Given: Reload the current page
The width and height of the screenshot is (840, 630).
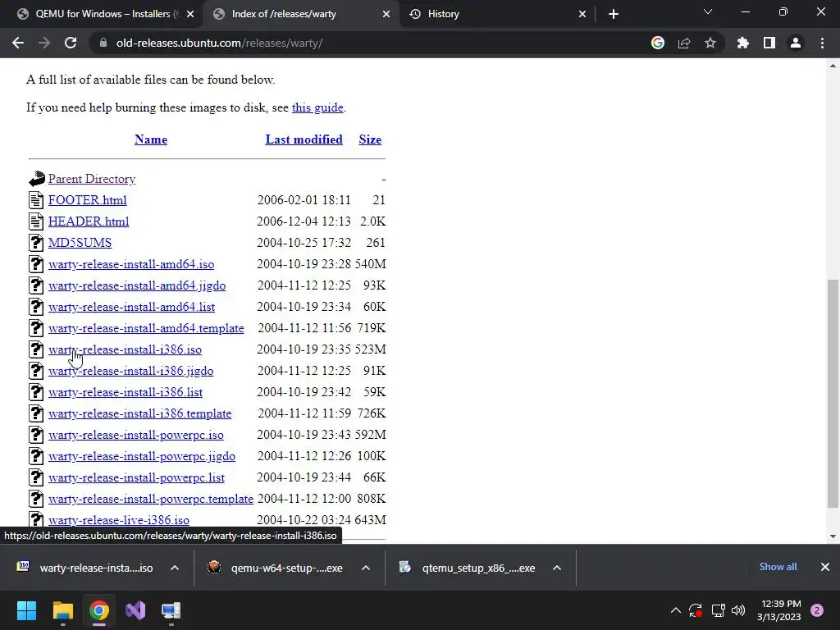Looking at the screenshot, I should click(x=71, y=43).
